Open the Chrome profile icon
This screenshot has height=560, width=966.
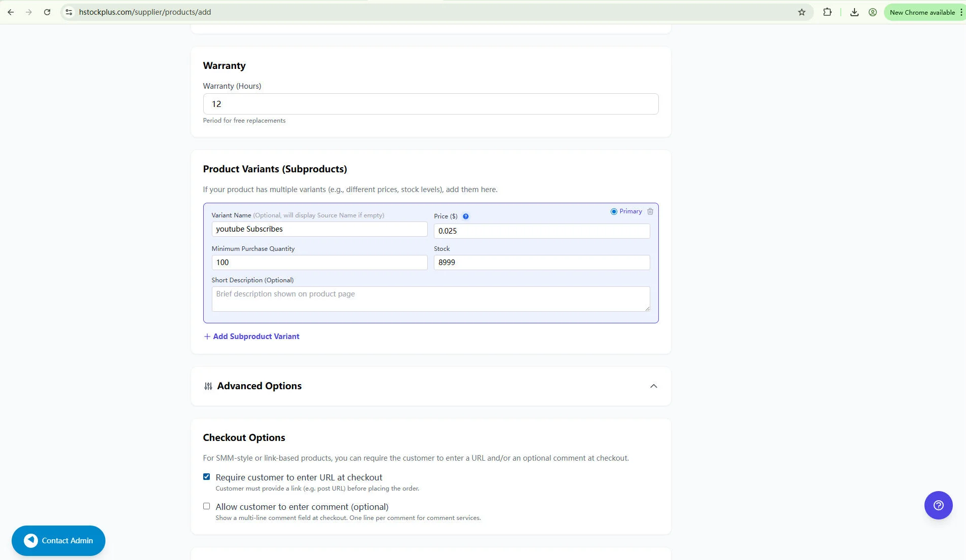(872, 12)
